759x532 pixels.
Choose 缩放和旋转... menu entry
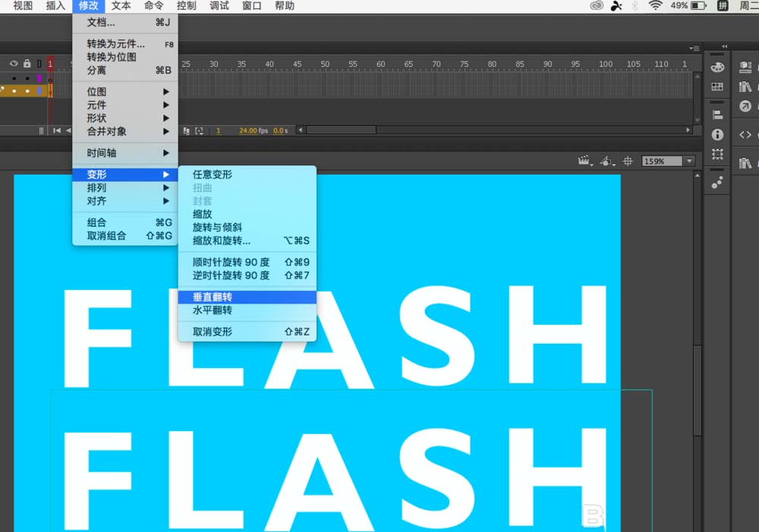[x=247, y=241]
